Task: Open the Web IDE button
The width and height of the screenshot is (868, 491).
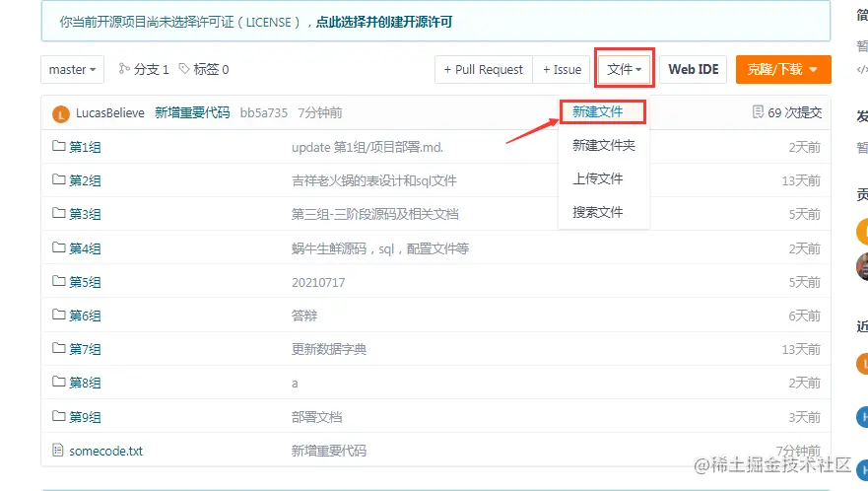Action: coord(693,69)
